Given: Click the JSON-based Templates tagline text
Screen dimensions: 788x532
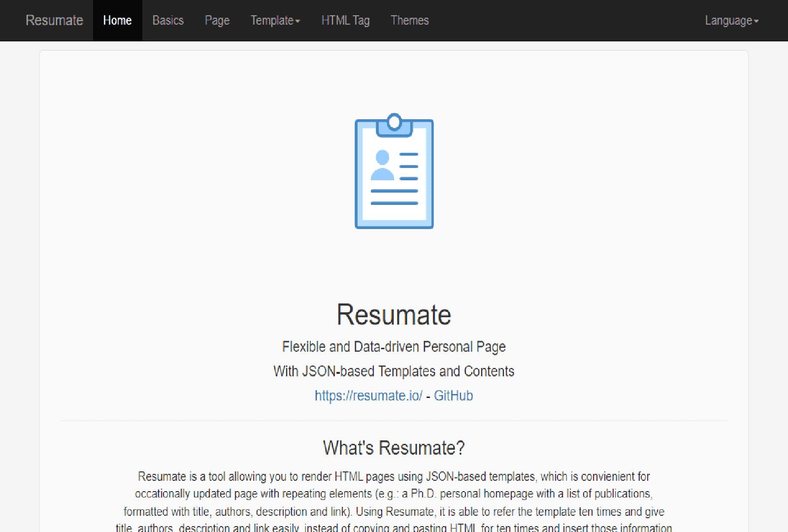Looking at the screenshot, I should click(394, 371).
